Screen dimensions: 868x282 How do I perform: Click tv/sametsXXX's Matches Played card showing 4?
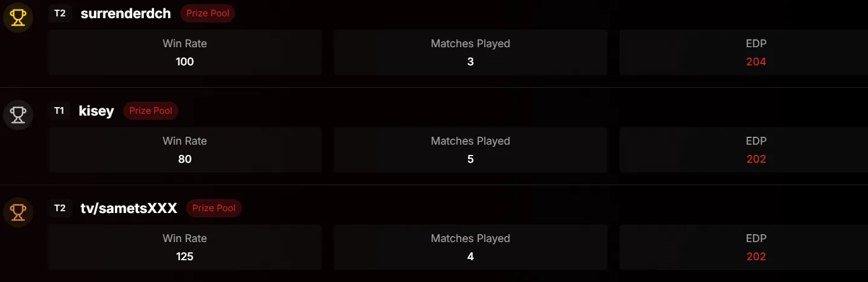tap(470, 248)
